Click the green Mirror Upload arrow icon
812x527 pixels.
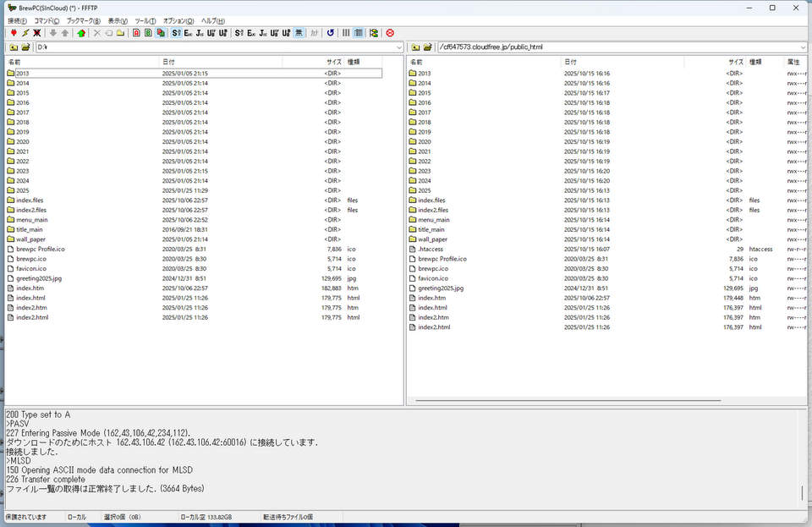(x=81, y=33)
